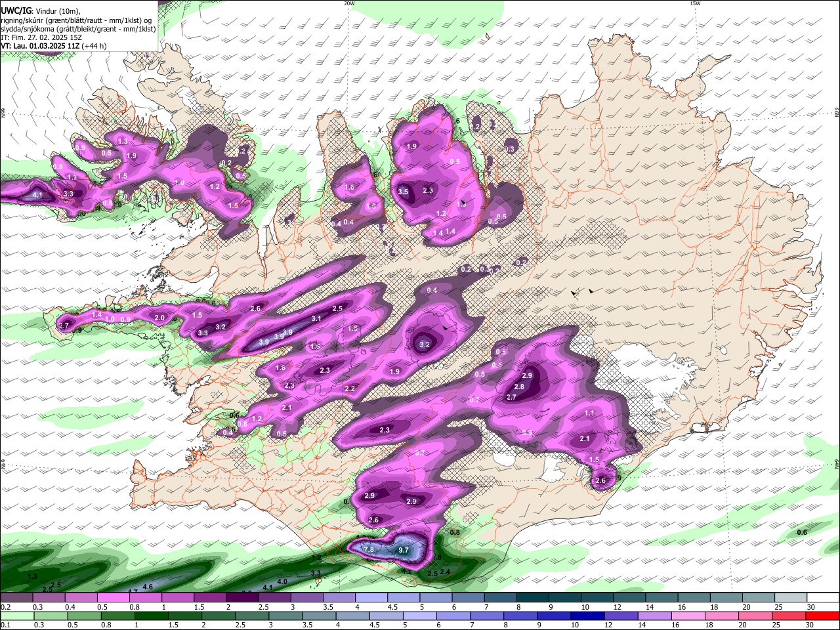Click the 15W longitude label
The width and height of the screenshot is (840, 630).
click(696, 3)
